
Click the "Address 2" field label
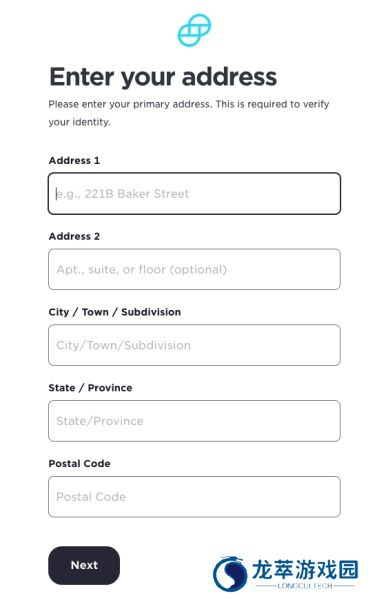pos(74,236)
